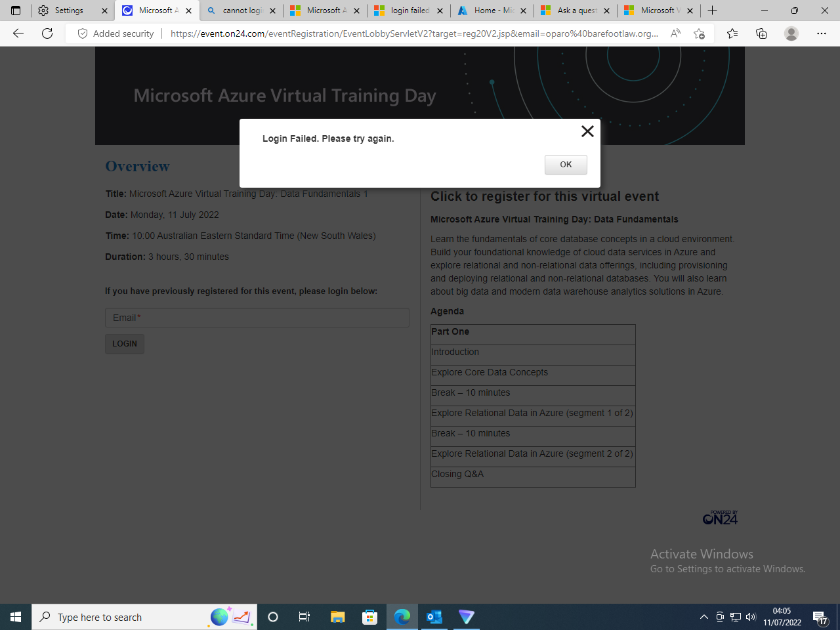Open the tab actions menu icon
This screenshot has width=840, height=630.
[x=16, y=10]
